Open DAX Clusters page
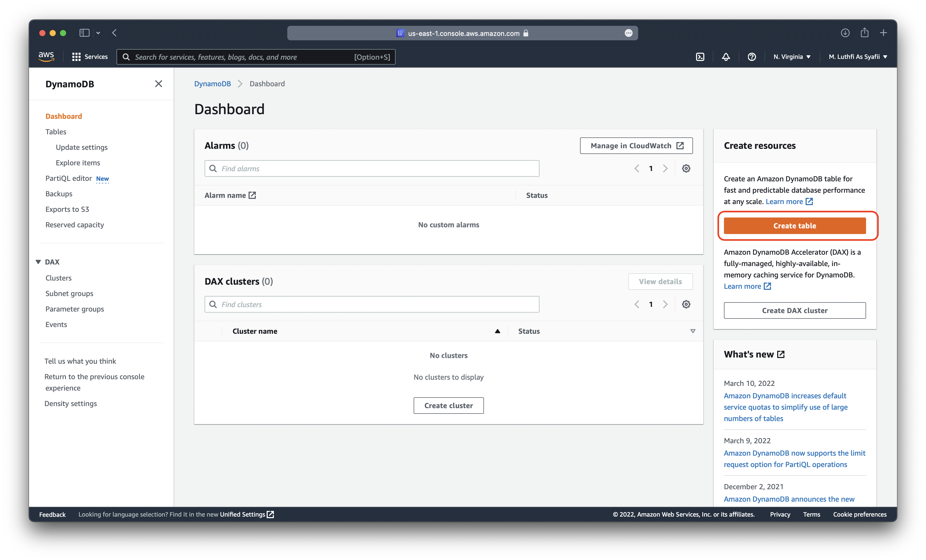The height and width of the screenshot is (560, 926). pyautogui.click(x=58, y=278)
